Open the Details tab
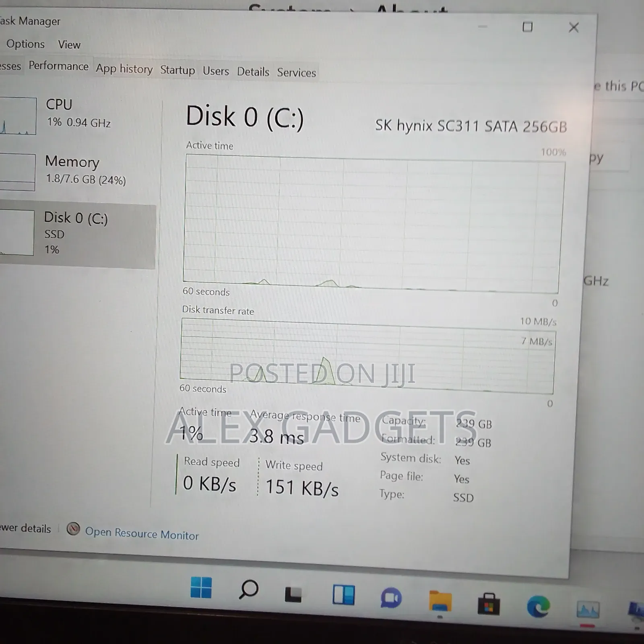Screen dimensions: 644x644 click(x=253, y=72)
